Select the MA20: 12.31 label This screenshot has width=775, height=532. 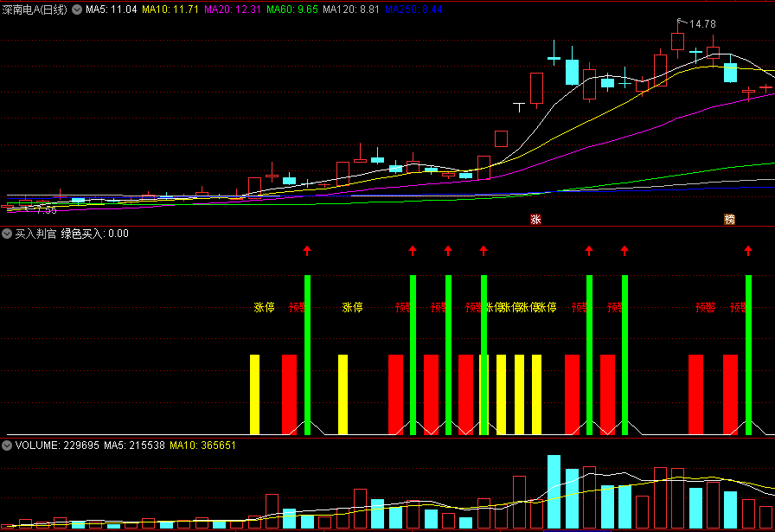(x=233, y=10)
